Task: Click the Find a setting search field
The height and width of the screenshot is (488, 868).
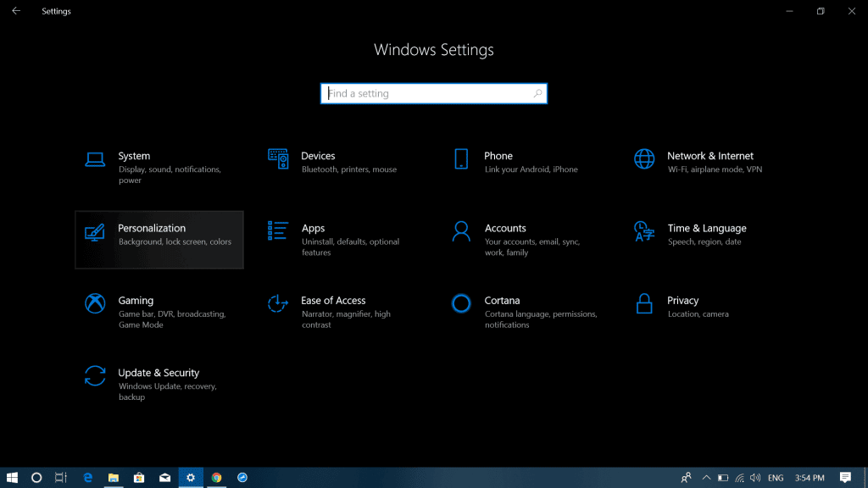Action: 434,93
